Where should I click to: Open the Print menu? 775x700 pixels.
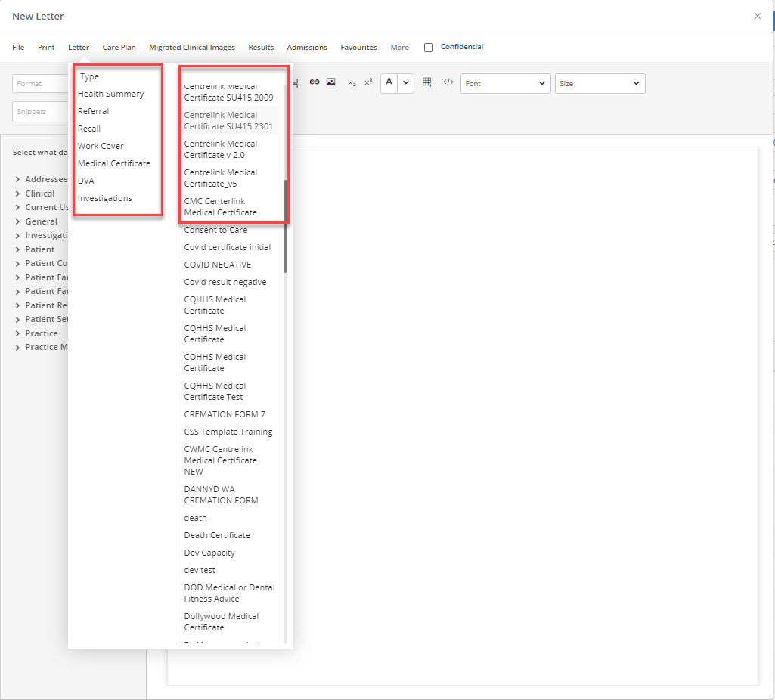pos(46,48)
